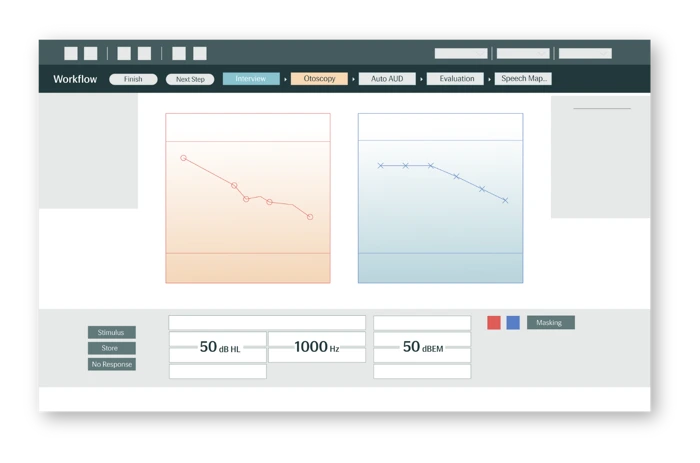
Task: Toggle the Masking button
Action: [x=550, y=323]
